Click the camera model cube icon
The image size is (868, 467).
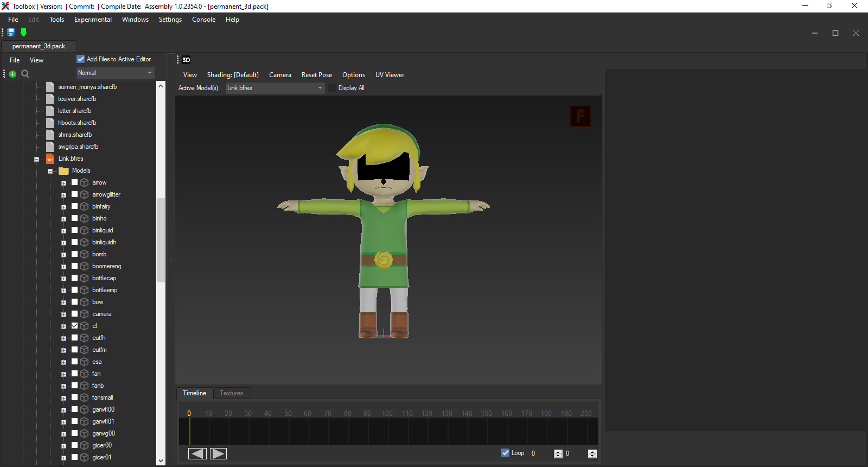(84, 314)
